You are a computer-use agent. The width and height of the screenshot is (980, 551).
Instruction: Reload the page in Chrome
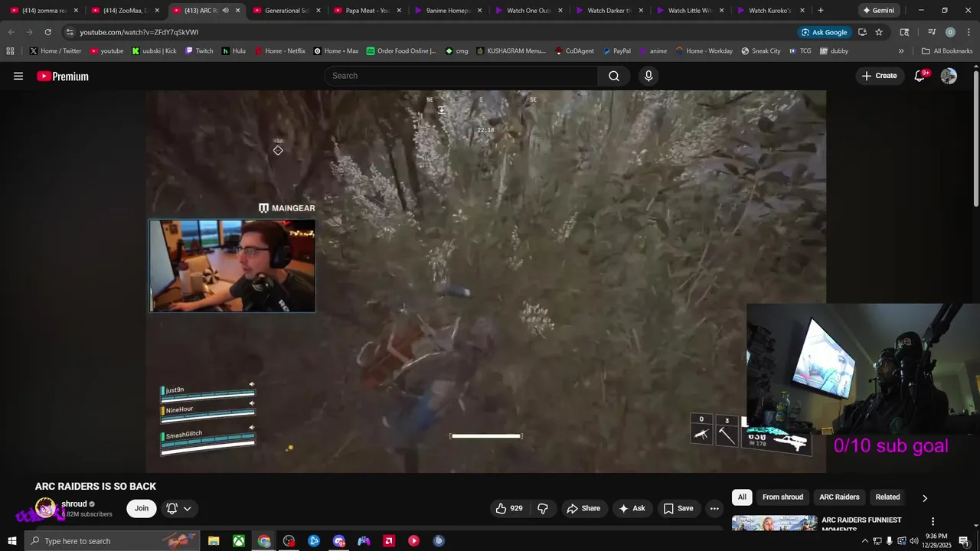click(x=47, y=32)
